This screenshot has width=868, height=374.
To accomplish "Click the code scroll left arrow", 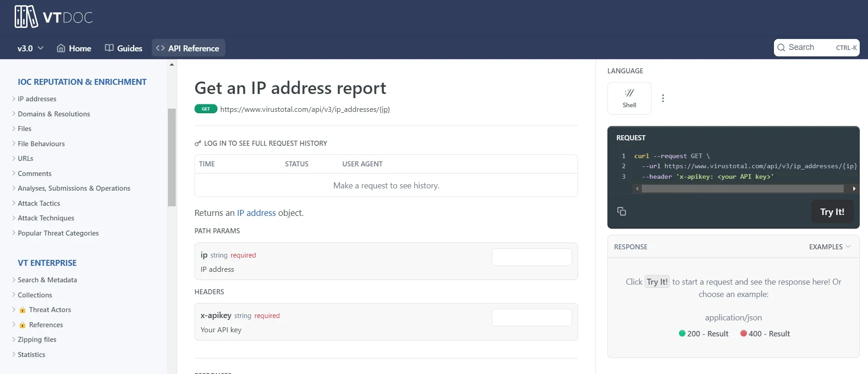I will tap(637, 189).
